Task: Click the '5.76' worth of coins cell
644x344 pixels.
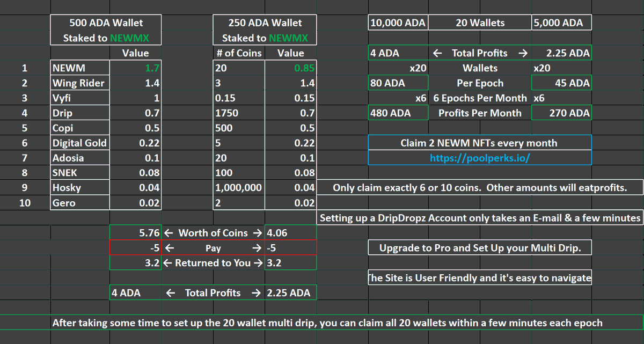Action: point(135,233)
